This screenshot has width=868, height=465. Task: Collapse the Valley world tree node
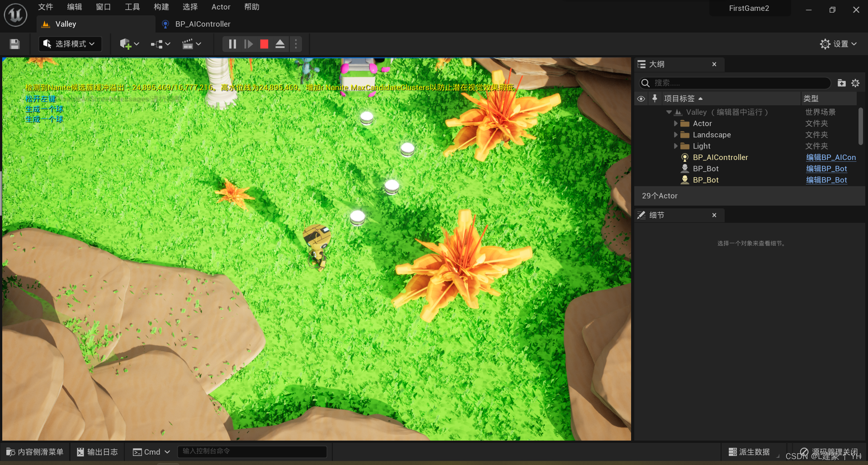(x=669, y=112)
